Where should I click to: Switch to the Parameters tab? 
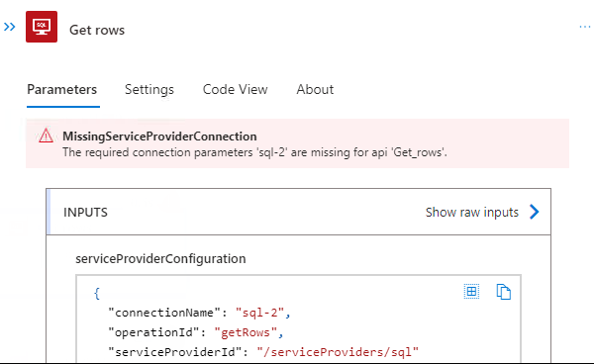pyautogui.click(x=62, y=90)
